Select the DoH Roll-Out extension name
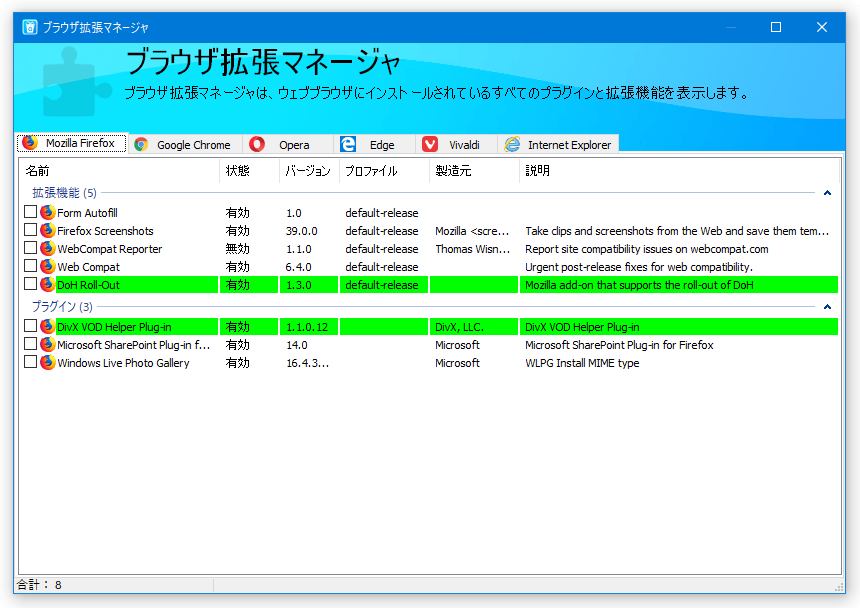 point(88,285)
